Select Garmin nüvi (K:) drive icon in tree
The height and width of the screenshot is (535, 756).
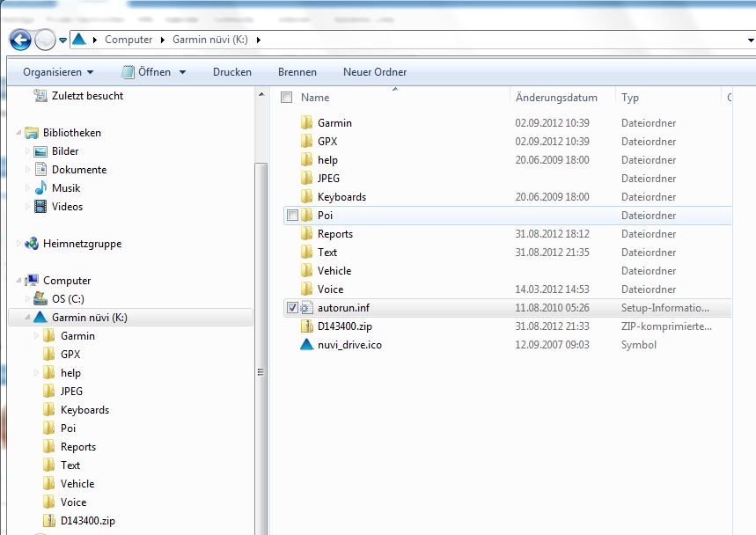tap(40, 317)
